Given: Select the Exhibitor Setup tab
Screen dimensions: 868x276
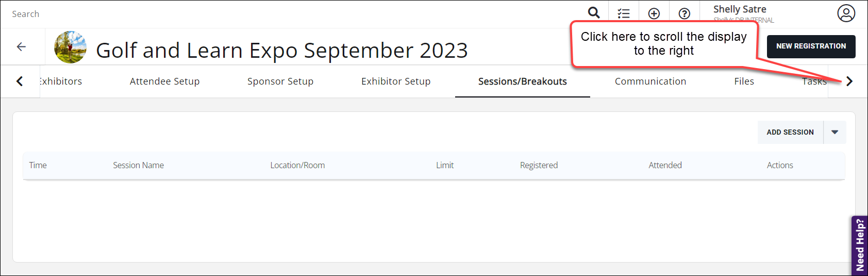Looking at the screenshot, I should pyautogui.click(x=396, y=82).
